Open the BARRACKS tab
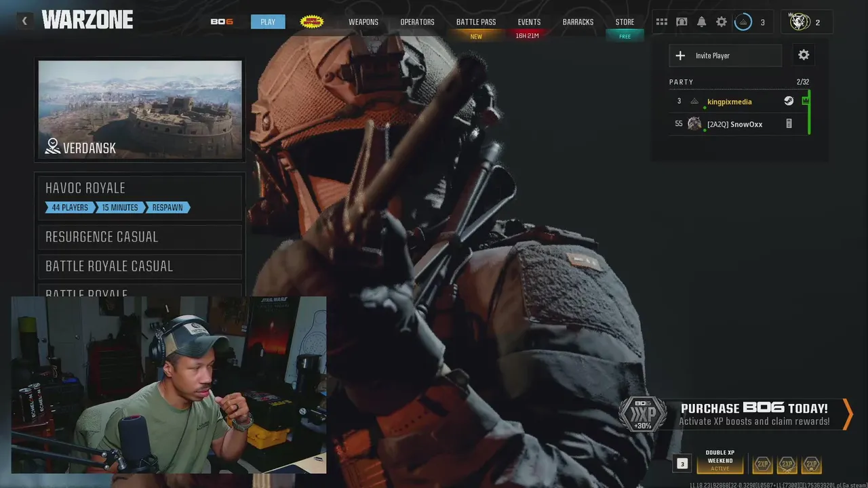The width and height of the screenshot is (868, 488). [578, 22]
